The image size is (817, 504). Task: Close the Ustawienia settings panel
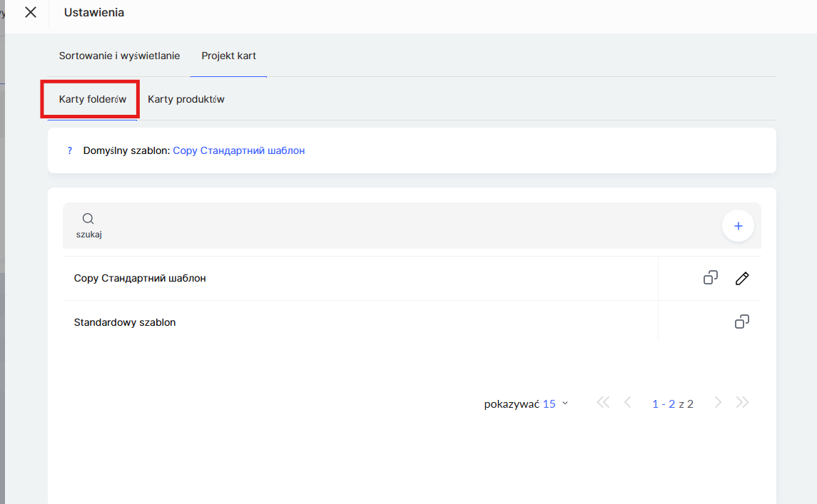(x=31, y=12)
